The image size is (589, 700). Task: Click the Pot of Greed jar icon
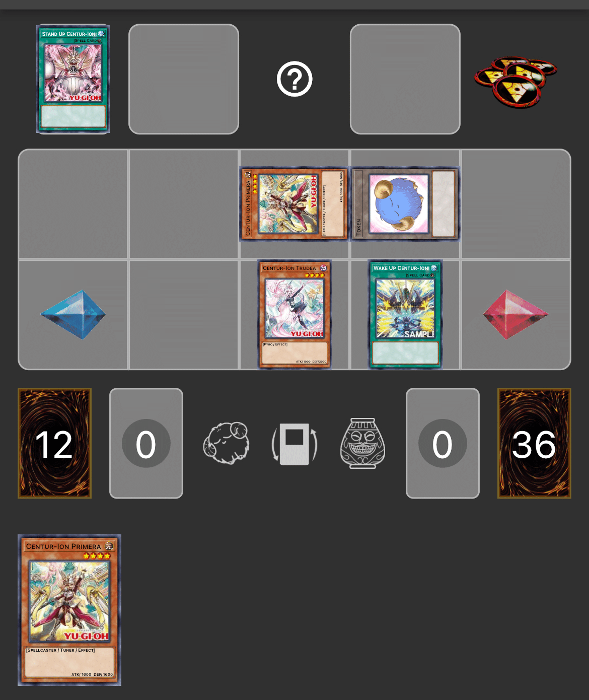363,443
